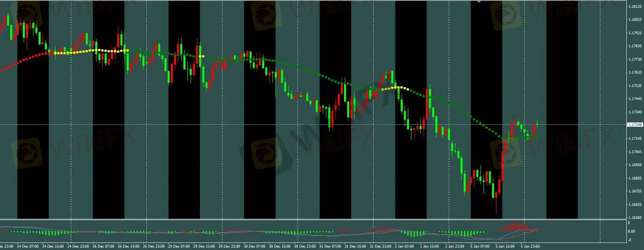Click the 0.00 level on MACD scale
This screenshot has height=250, width=644.
[631, 231]
